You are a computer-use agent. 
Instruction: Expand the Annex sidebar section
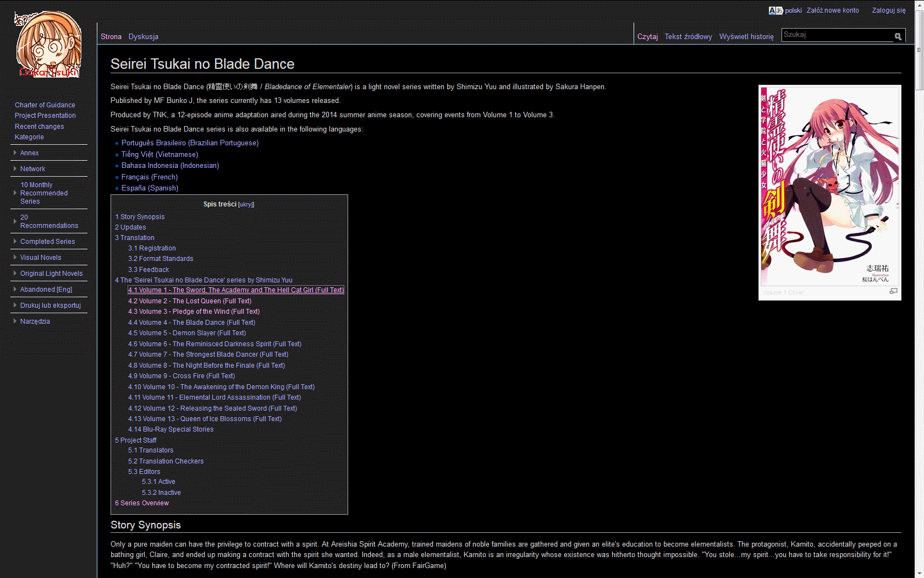click(x=29, y=153)
